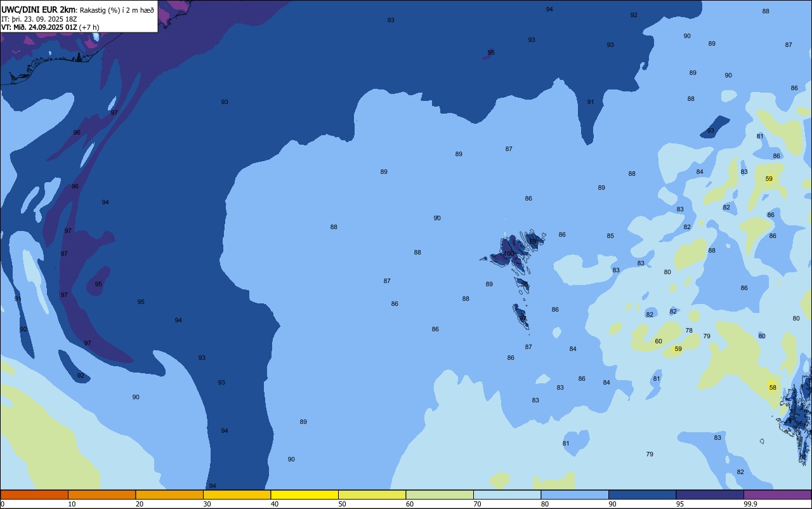Click the 78 humidity value on the map
The width and height of the screenshot is (812, 509).
[x=689, y=331]
